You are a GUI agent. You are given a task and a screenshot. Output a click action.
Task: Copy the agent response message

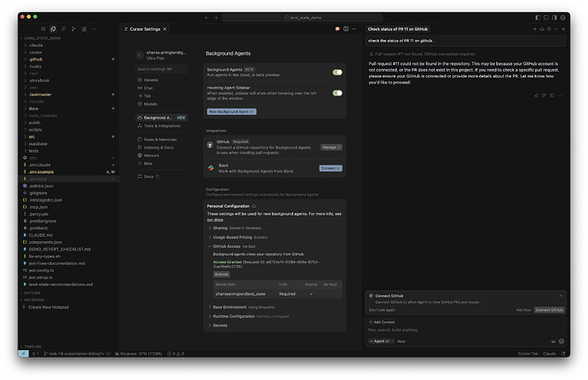point(552,95)
